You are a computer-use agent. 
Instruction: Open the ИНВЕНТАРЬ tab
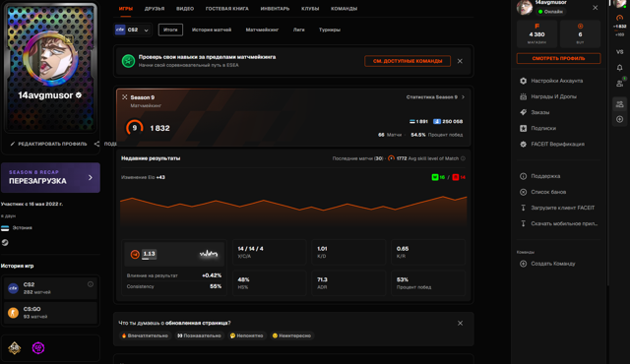point(275,9)
